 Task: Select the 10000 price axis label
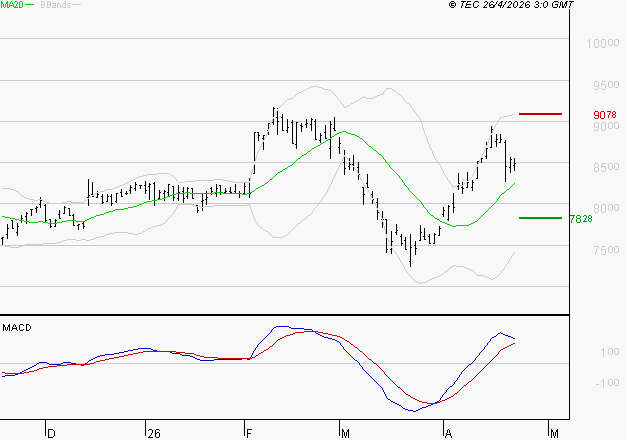point(603,43)
